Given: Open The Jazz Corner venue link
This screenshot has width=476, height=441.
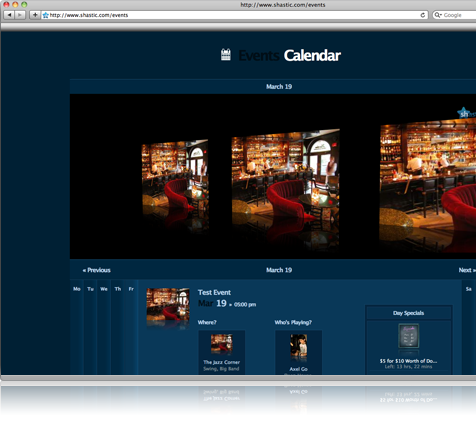Looking at the screenshot, I should point(222,362).
